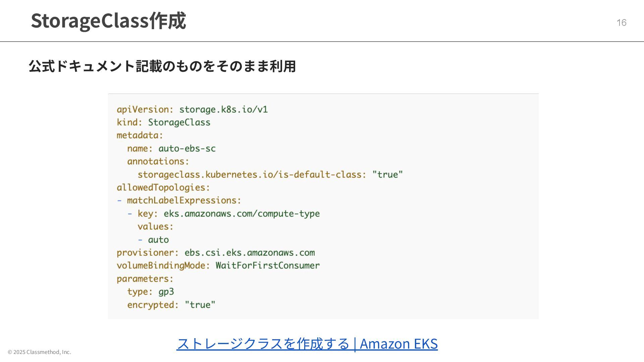Viewport: 644px width, 362px height.
Task: Click the eks.amazonaws.com/compute-type key line
Action: (228, 214)
